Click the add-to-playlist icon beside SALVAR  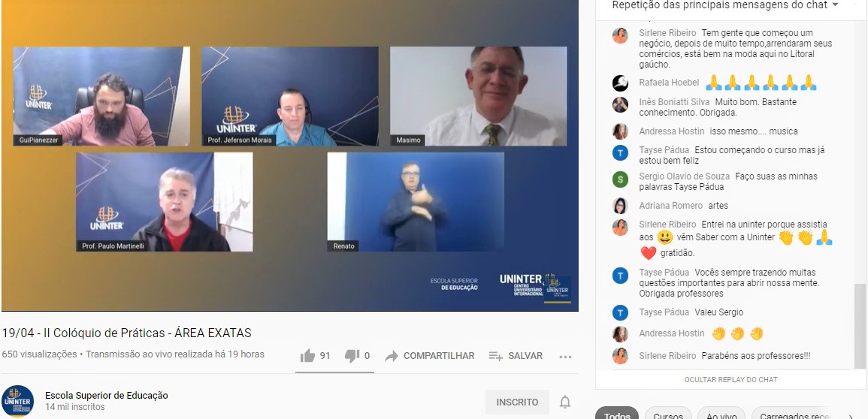click(x=495, y=356)
